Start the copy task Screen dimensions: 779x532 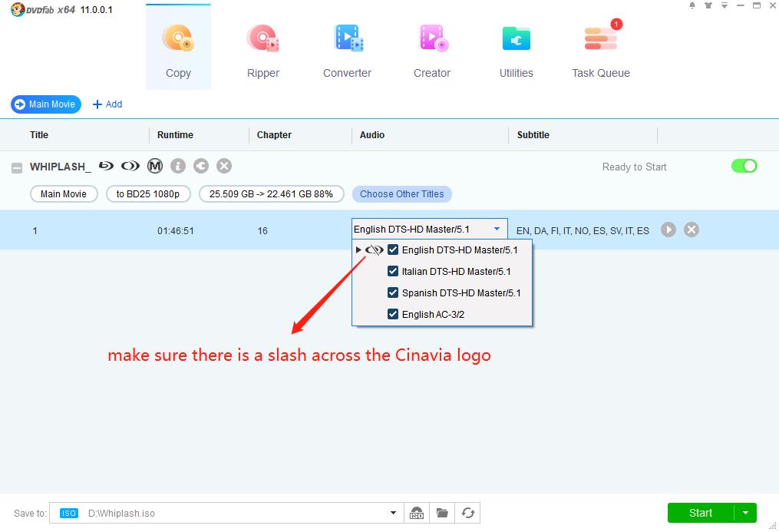[x=701, y=513]
